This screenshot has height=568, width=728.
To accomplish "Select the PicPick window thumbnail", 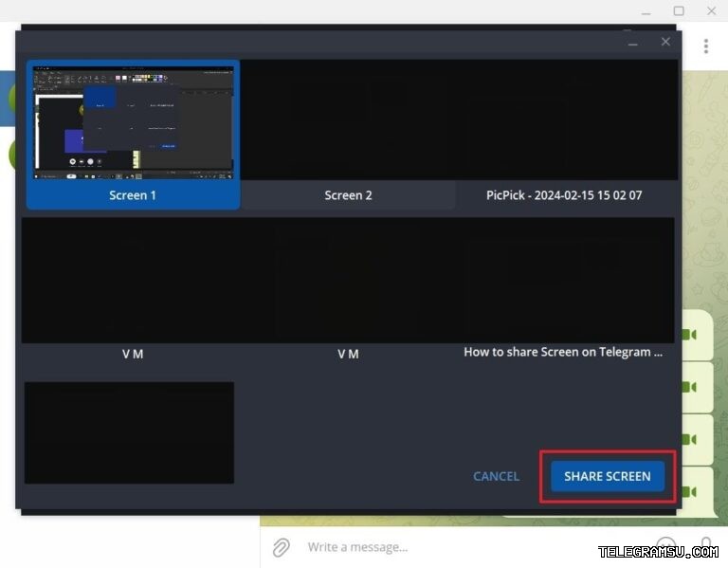I will [x=565, y=119].
